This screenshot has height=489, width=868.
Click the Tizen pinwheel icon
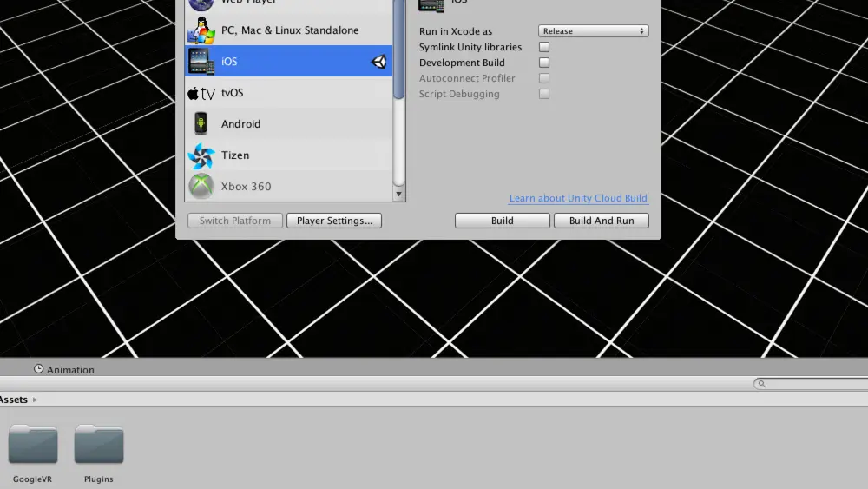[x=201, y=155]
